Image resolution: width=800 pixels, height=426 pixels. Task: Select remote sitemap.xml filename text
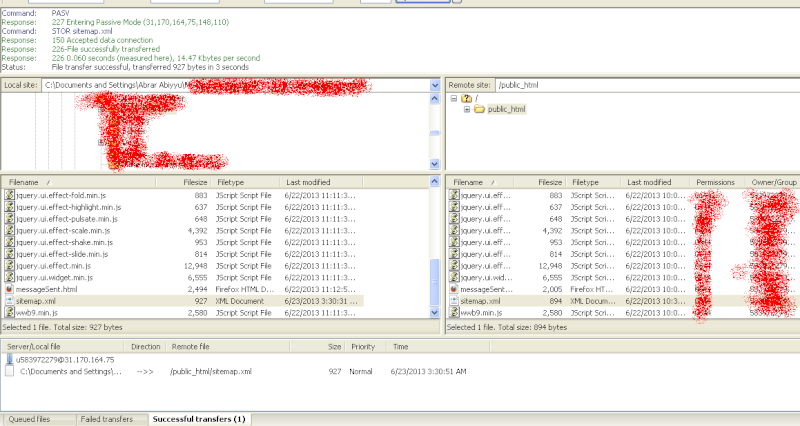coord(481,301)
